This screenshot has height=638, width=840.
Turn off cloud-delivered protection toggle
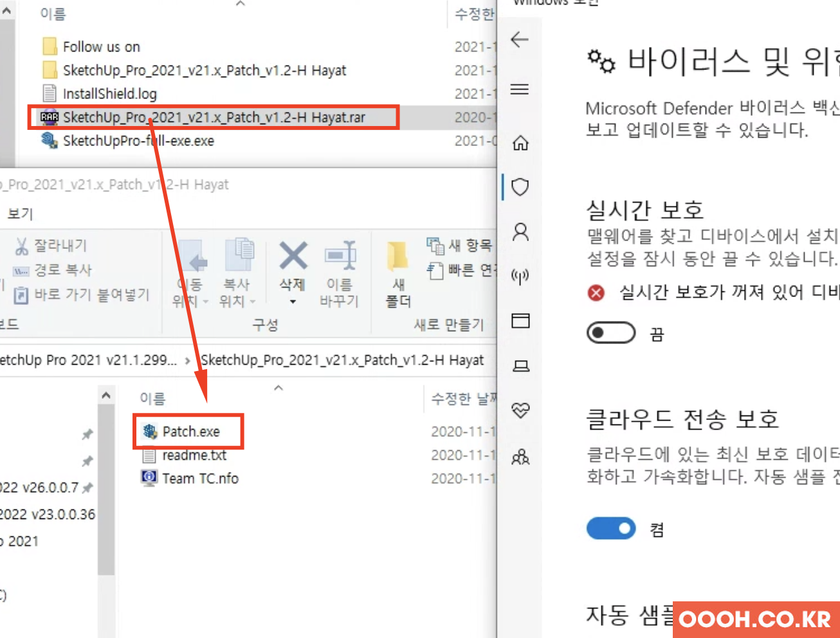(x=610, y=529)
